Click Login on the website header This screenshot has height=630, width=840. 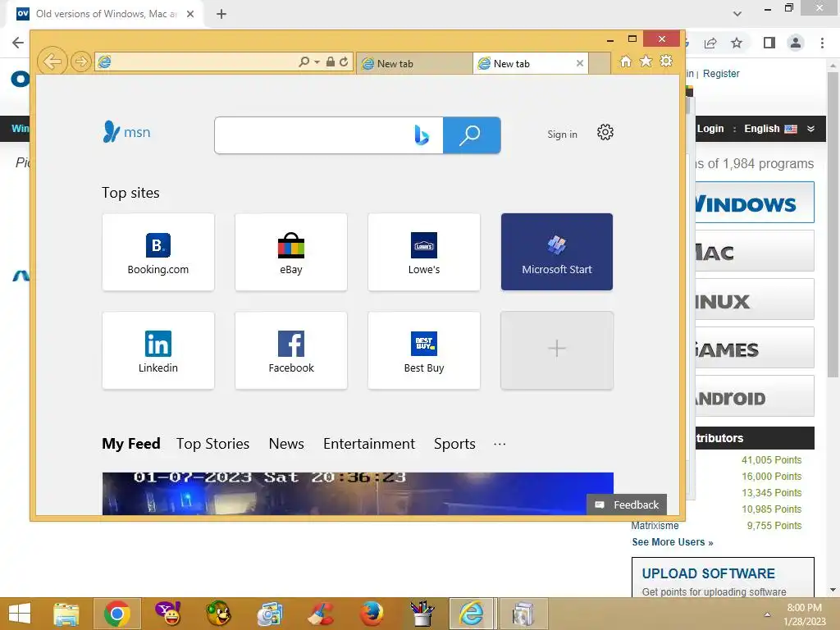coord(710,129)
